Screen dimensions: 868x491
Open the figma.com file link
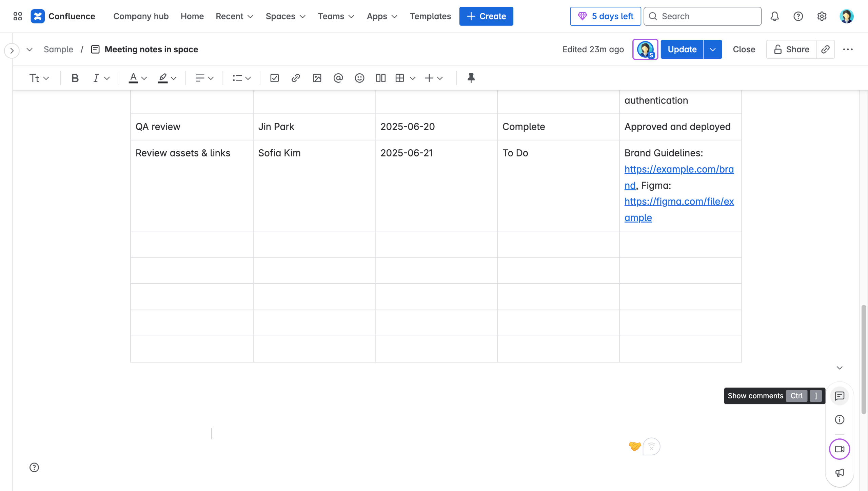[679, 202]
